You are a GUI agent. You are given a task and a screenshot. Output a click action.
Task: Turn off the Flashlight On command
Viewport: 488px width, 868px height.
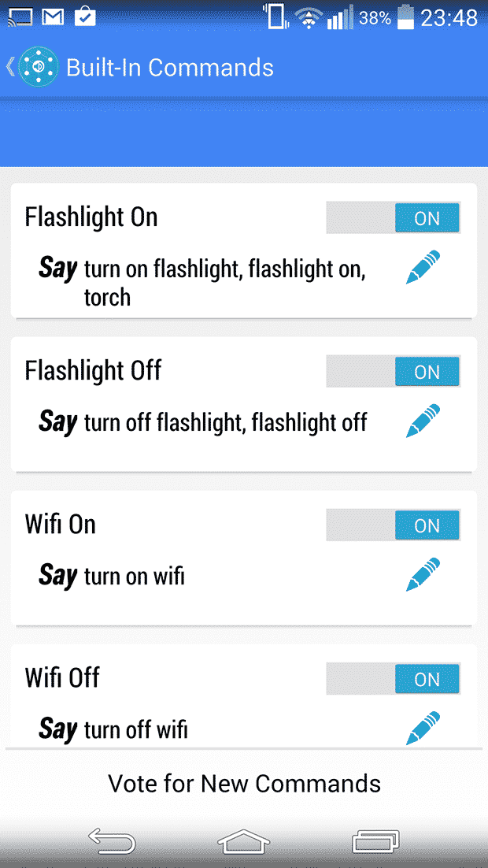[x=392, y=217]
